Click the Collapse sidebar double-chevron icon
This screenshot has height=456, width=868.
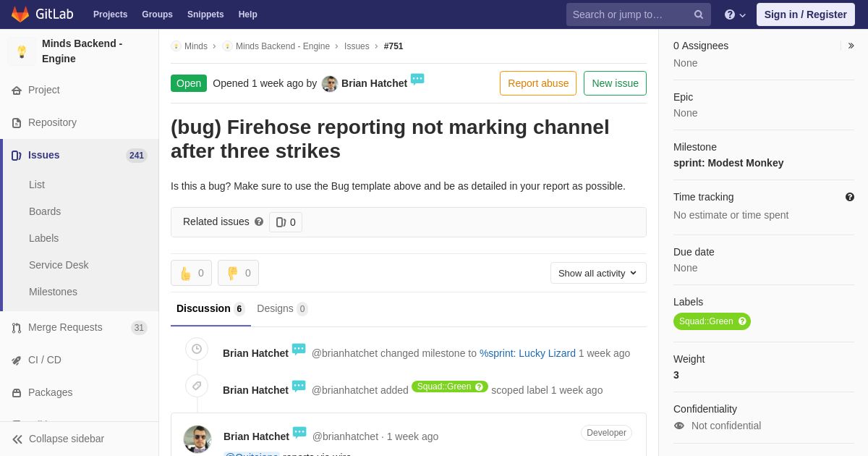pyautogui.click(x=17, y=439)
